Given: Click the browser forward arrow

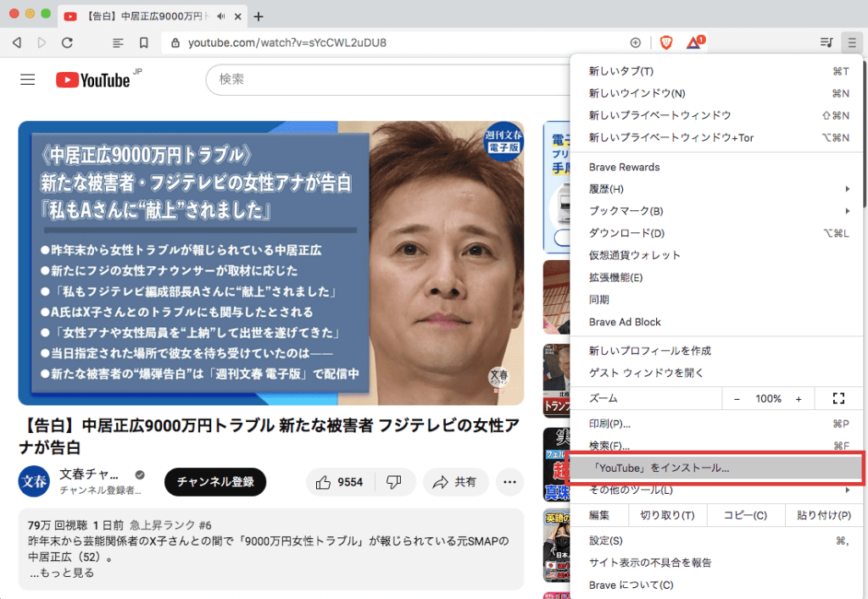Looking at the screenshot, I should point(42,42).
